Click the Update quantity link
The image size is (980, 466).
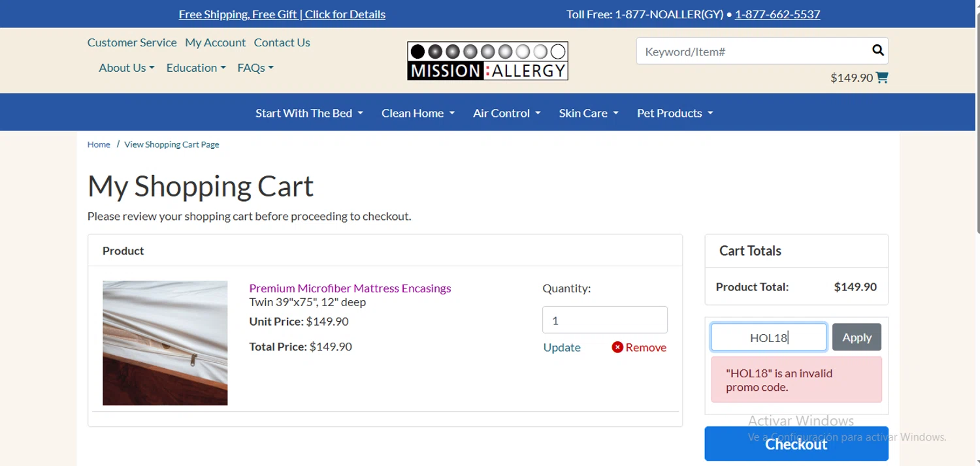tap(562, 347)
